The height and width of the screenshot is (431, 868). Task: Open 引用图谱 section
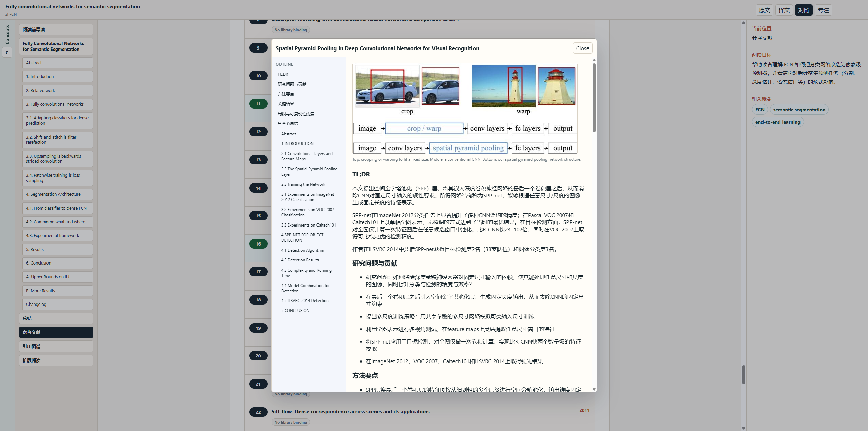click(x=56, y=346)
